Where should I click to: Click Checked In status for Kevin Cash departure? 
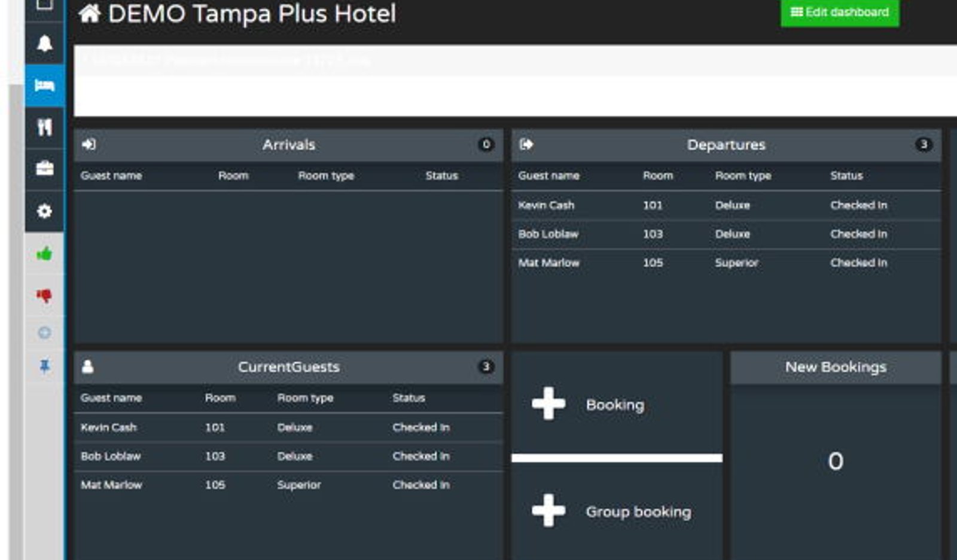point(858,205)
